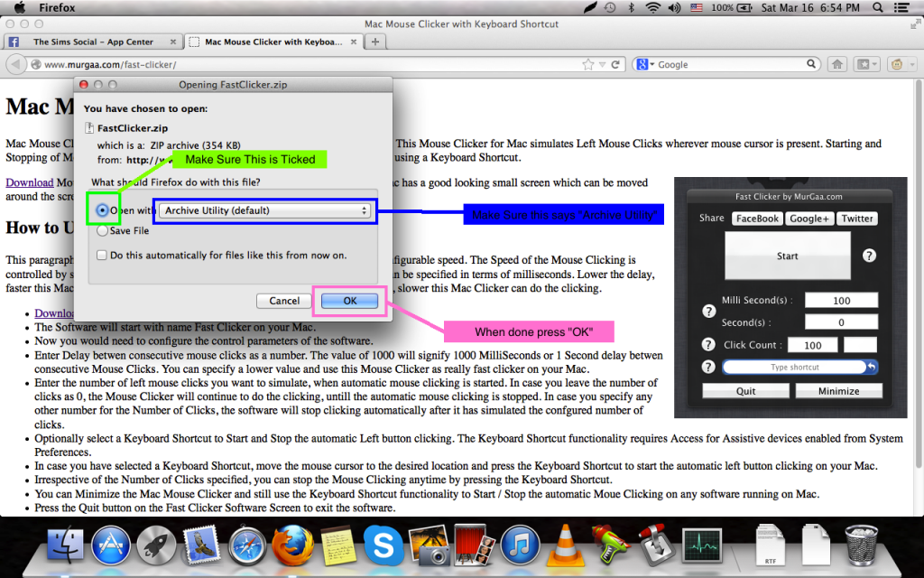Image resolution: width=924 pixels, height=578 pixels.
Task: Click the black feather menu bar icon
Action: pos(590,7)
